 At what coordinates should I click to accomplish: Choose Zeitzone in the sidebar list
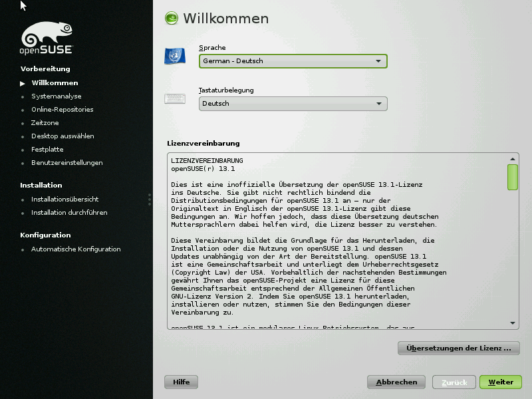[45, 123]
